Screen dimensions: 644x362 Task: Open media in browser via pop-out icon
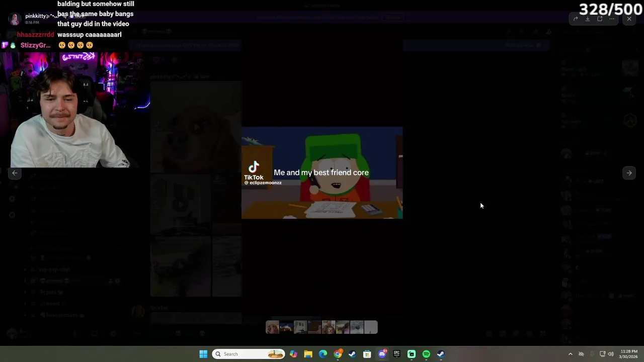coord(600,19)
